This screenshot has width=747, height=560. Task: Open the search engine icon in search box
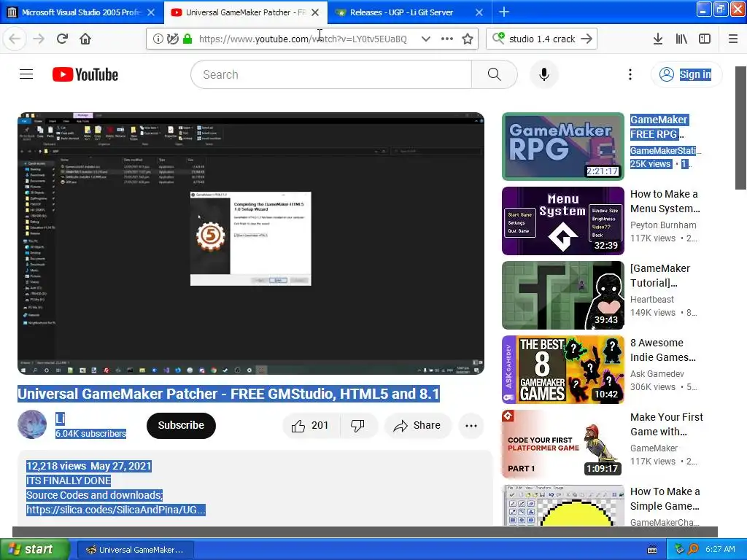click(x=498, y=38)
